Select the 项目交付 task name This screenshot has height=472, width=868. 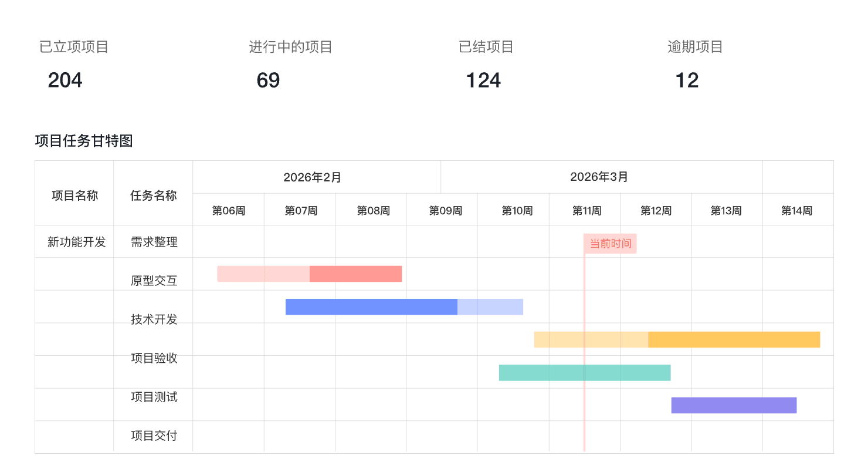pos(154,436)
